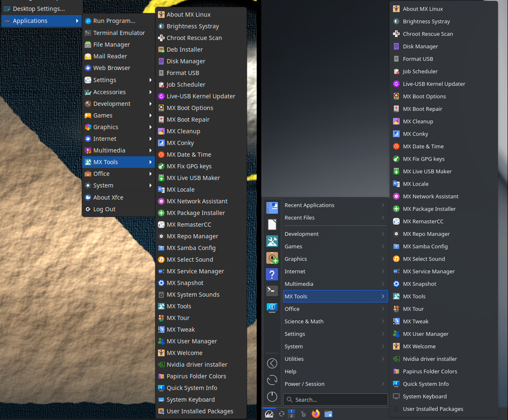The height and width of the screenshot is (420, 508).
Task: Select Games in the Xfce Applications menu
Action: [x=118, y=115]
